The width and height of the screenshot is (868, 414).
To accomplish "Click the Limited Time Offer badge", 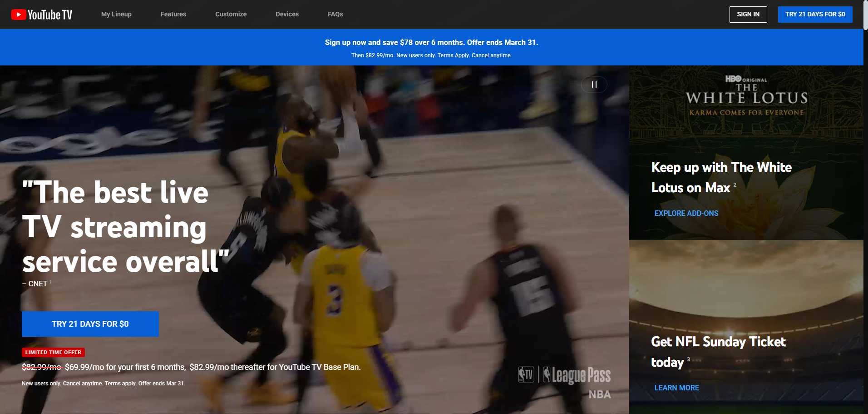I will (x=53, y=352).
